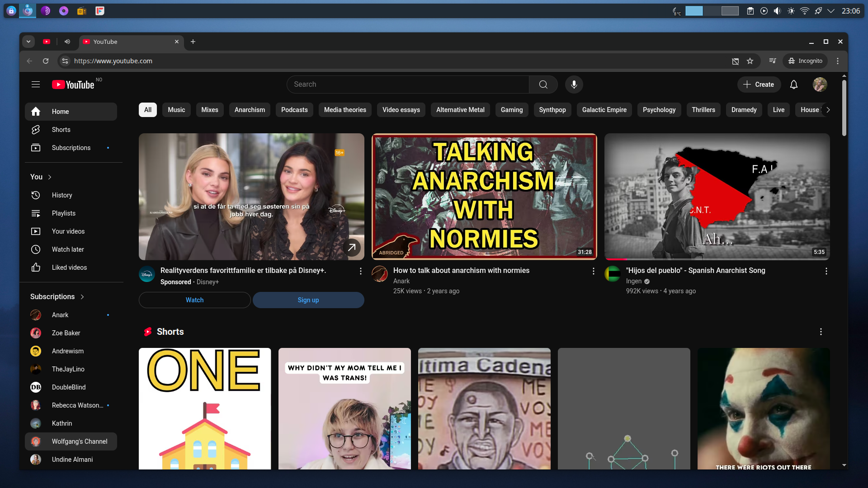Open options for Hijos del pueblo video
This screenshot has width=868, height=488.
[826, 271]
